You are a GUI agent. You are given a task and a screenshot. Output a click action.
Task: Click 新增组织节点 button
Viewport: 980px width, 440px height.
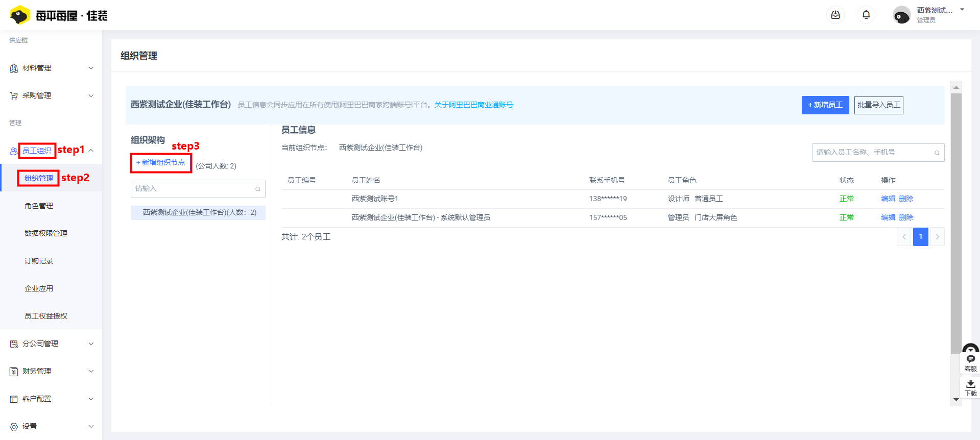[x=161, y=163]
